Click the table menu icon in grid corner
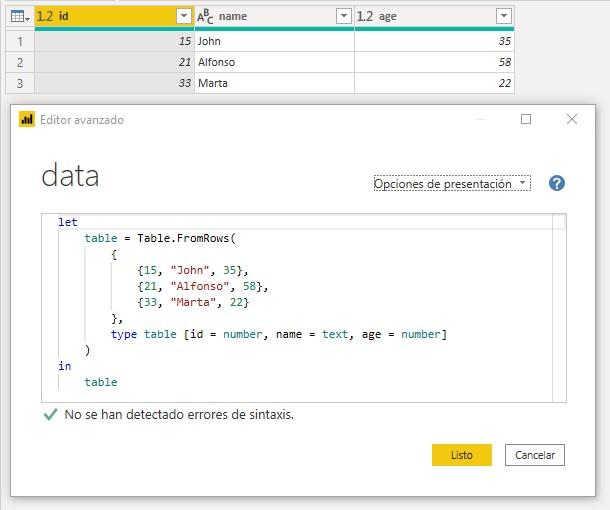Screen dimensions: 610x510 coord(19,16)
